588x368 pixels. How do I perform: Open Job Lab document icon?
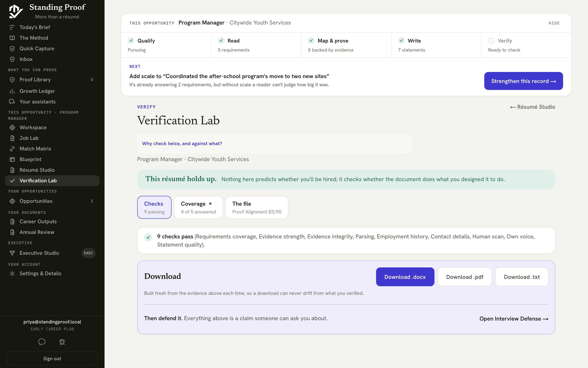click(x=12, y=138)
